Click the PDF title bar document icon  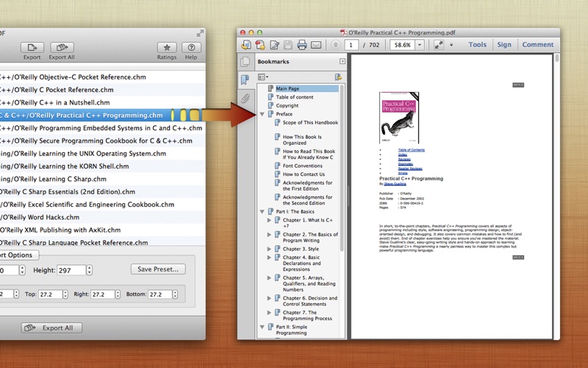[343, 32]
